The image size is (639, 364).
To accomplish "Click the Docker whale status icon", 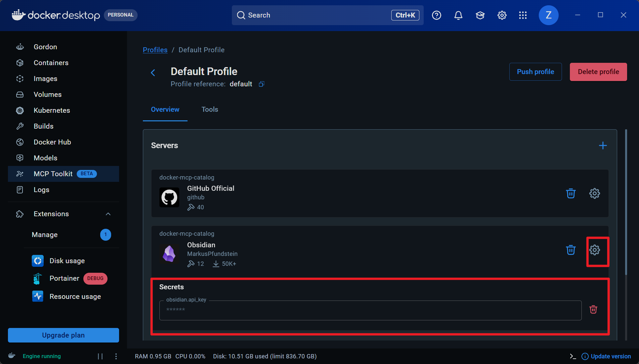I will [12, 356].
